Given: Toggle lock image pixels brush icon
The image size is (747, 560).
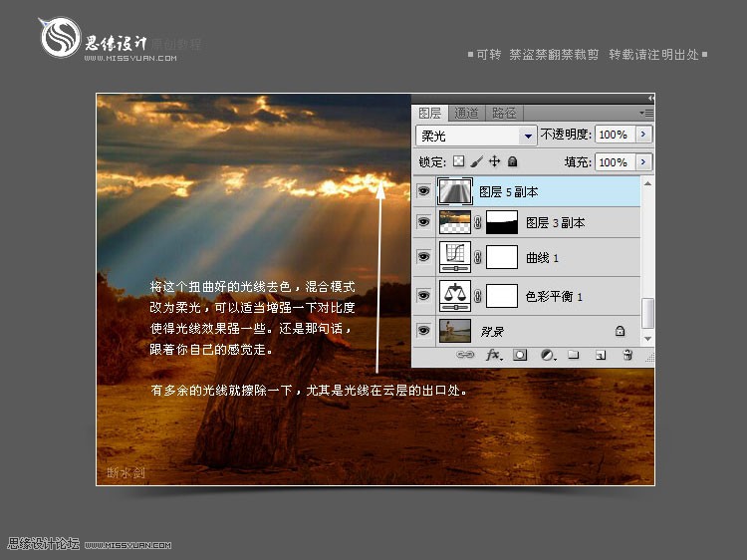Looking at the screenshot, I should coord(476,161).
